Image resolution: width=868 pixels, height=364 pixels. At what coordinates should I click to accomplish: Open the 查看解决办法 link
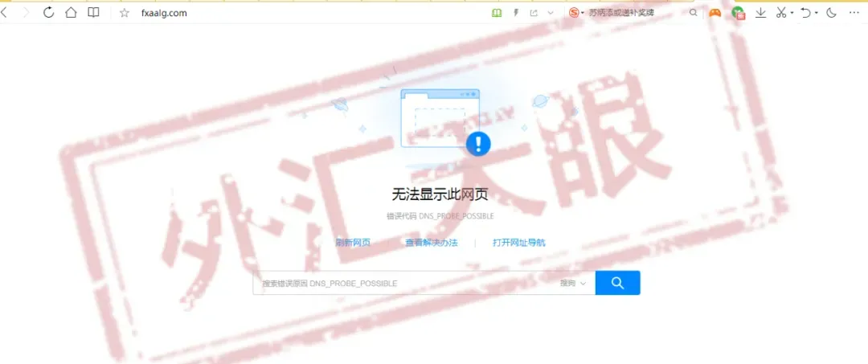click(x=432, y=243)
